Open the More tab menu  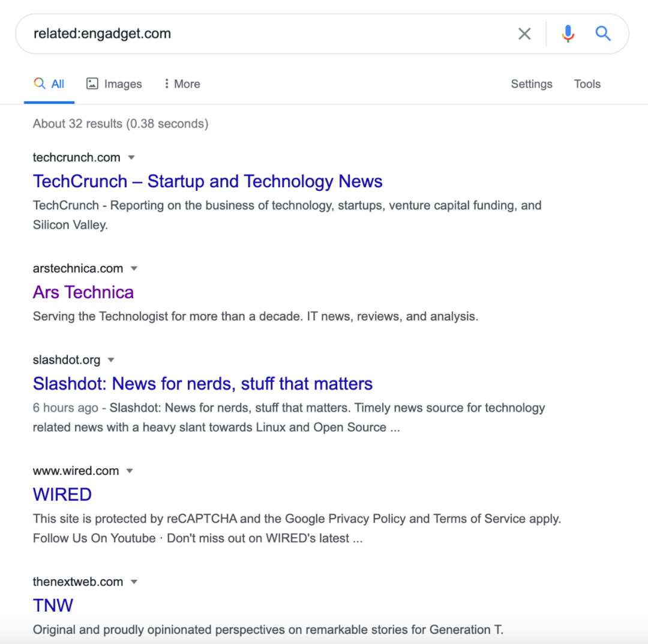(182, 84)
